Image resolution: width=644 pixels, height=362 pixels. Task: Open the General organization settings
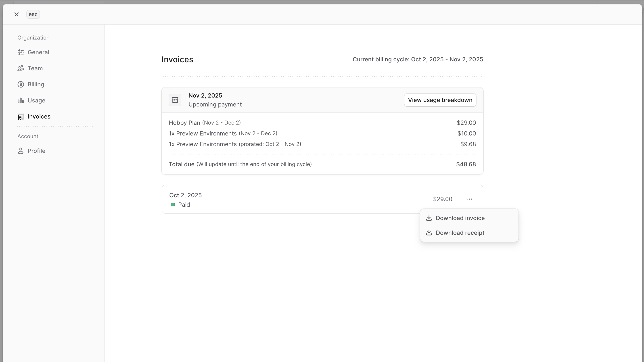[x=38, y=52]
